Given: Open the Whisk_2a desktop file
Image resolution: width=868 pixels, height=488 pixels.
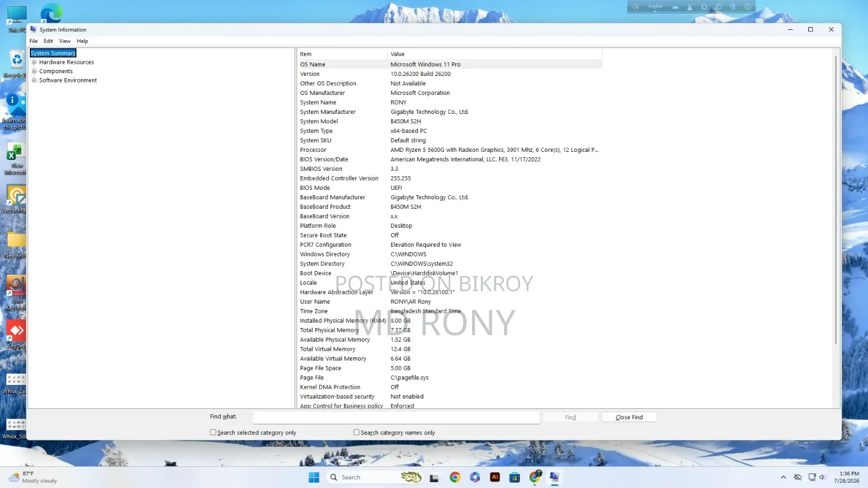Looking at the screenshot, I should (x=15, y=383).
